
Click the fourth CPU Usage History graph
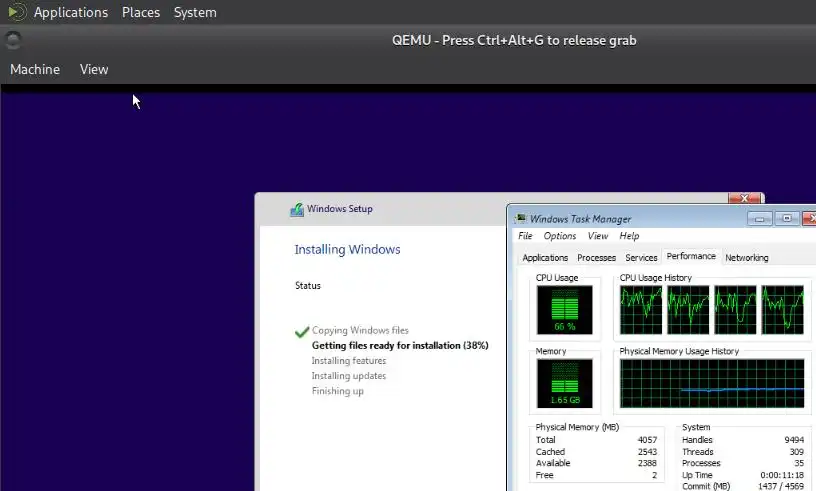point(782,310)
